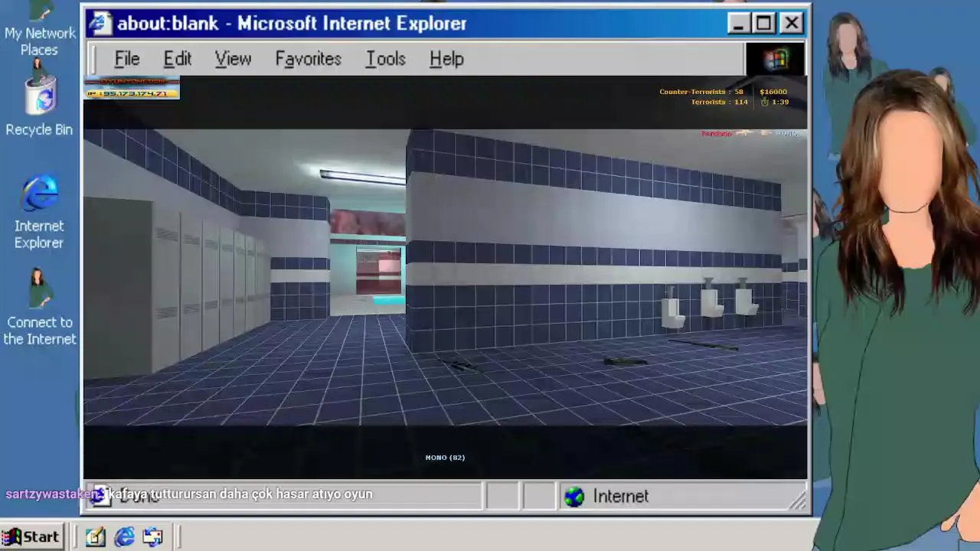
Task: Launch Internet Explorer from quick launch
Action: coord(124,536)
